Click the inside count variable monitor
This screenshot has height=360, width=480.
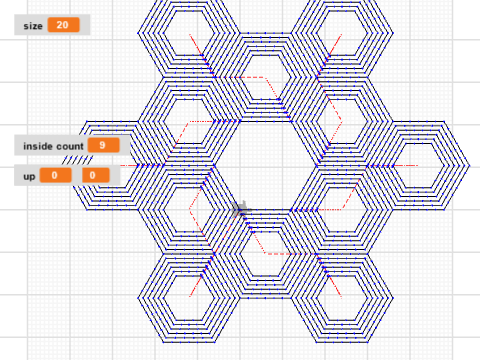point(72,146)
